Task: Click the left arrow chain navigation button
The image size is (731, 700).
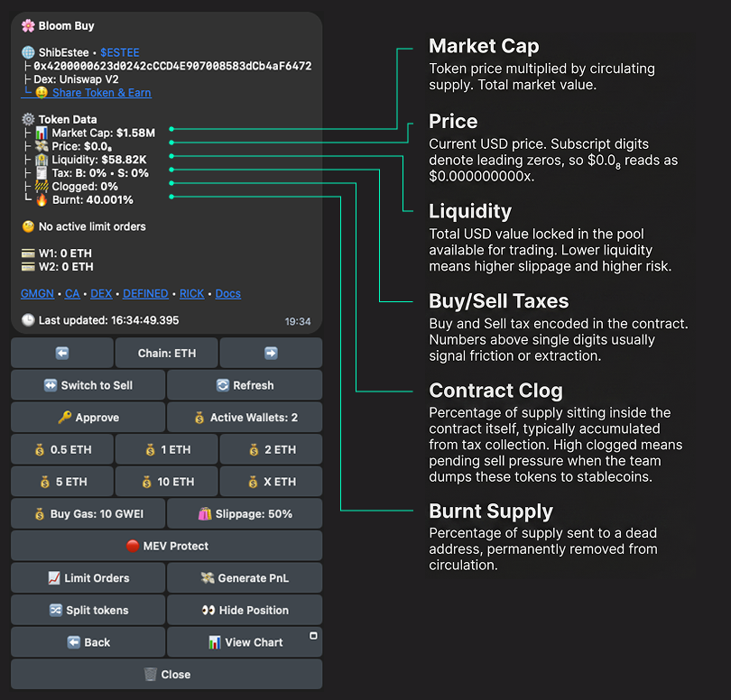Action: click(62, 353)
